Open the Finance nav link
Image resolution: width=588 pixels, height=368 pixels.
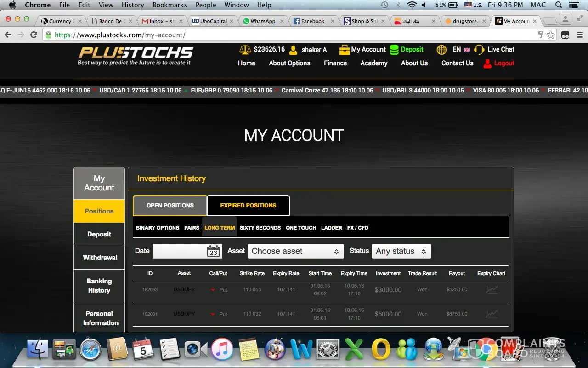pyautogui.click(x=335, y=63)
